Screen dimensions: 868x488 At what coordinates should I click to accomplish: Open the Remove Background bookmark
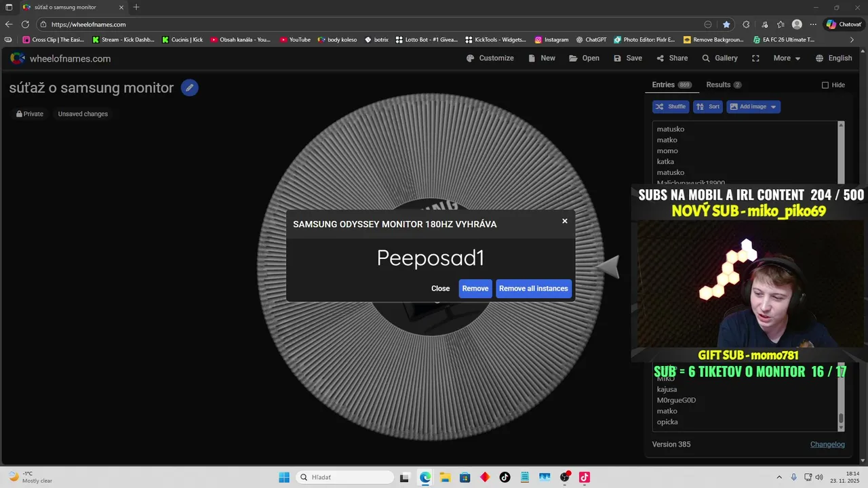pos(713,40)
